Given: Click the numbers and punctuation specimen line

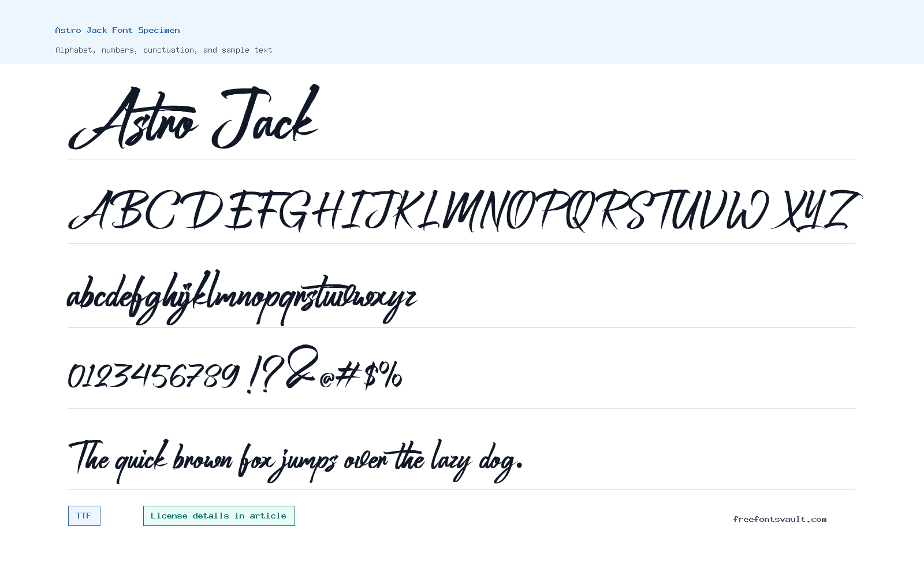Looking at the screenshot, I should pyautogui.click(x=235, y=370).
